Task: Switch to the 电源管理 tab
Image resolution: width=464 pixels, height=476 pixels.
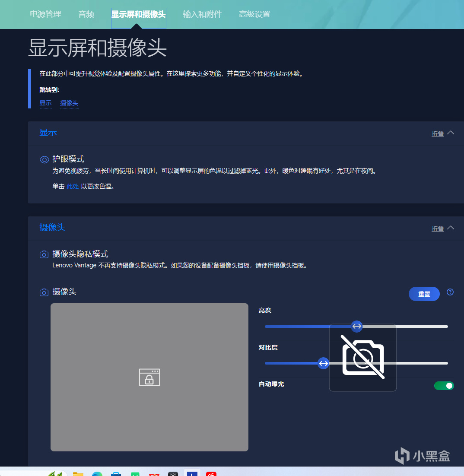Action: click(45, 14)
